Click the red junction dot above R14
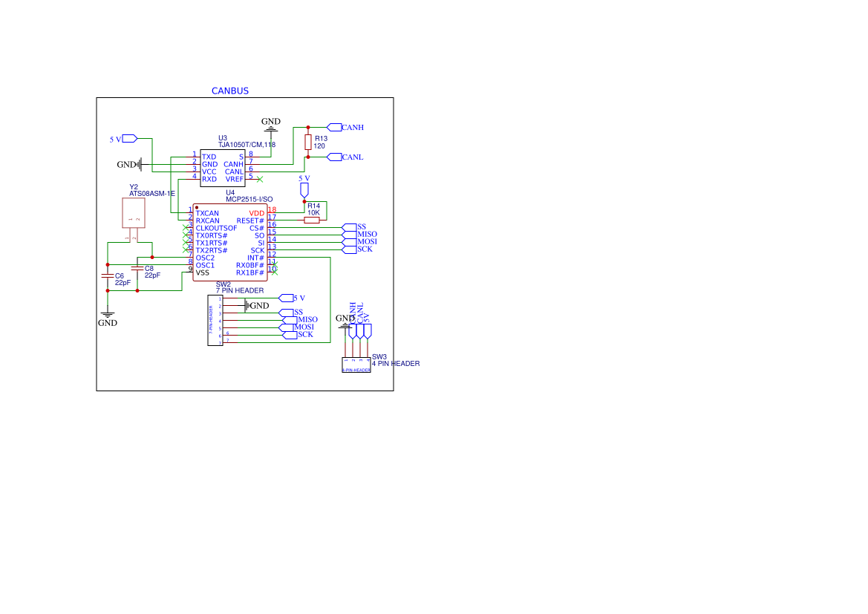This screenshot has width=868, height=614. pyautogui.click(x=304, y=201)
